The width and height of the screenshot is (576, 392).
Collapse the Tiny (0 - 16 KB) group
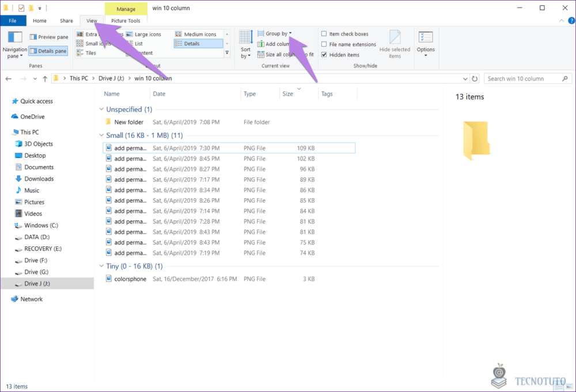point(101,266)
